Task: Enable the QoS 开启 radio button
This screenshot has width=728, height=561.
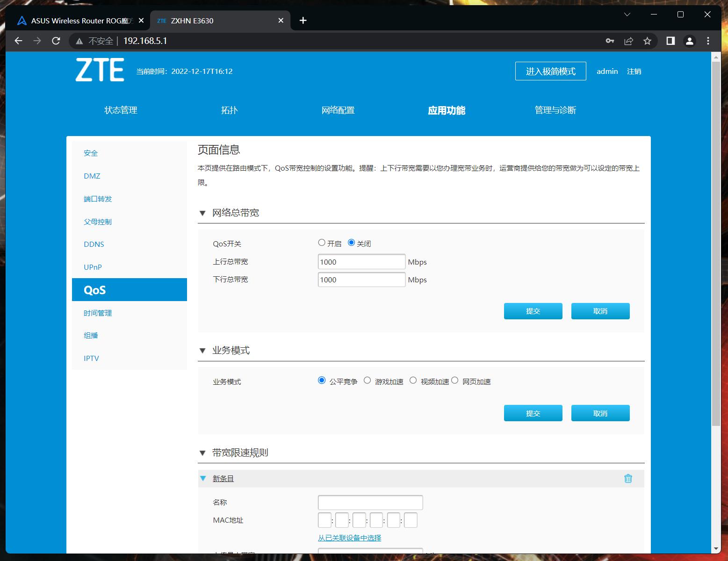Action: tap(322, 242)
